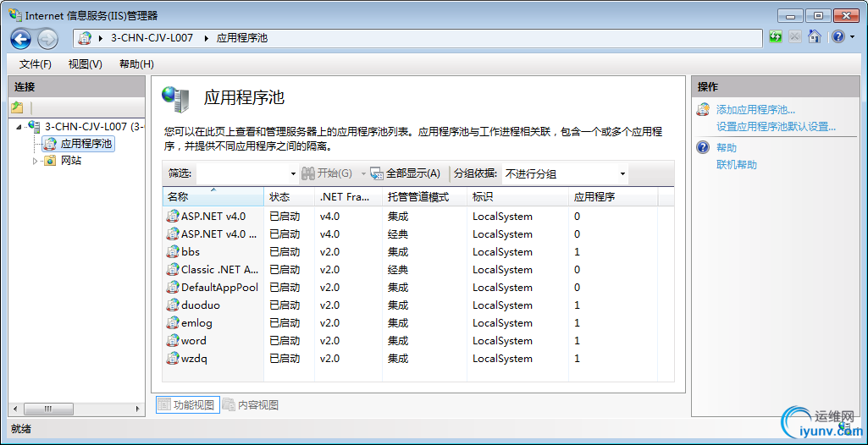Click the ASP.NET v4.0 pool icon

[x=173, y=216]
